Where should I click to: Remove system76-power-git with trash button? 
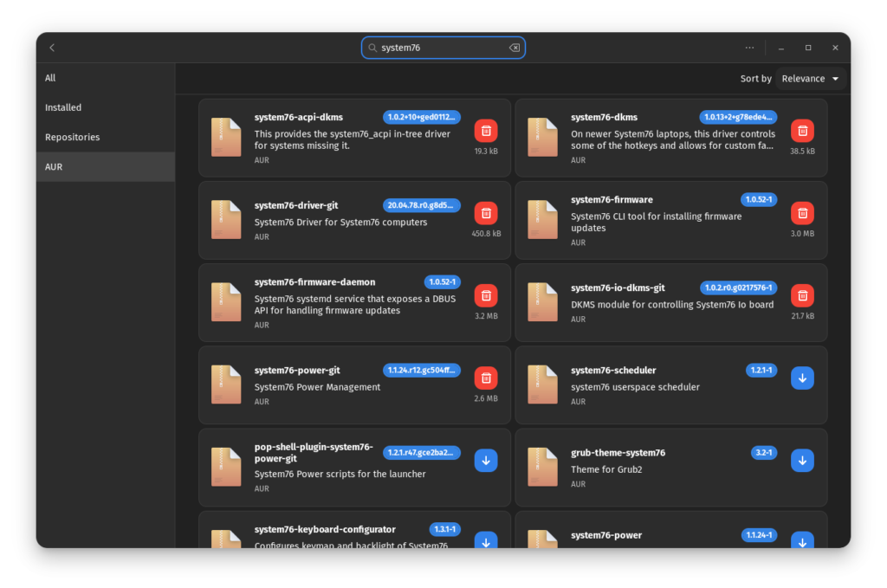point(486,378)
